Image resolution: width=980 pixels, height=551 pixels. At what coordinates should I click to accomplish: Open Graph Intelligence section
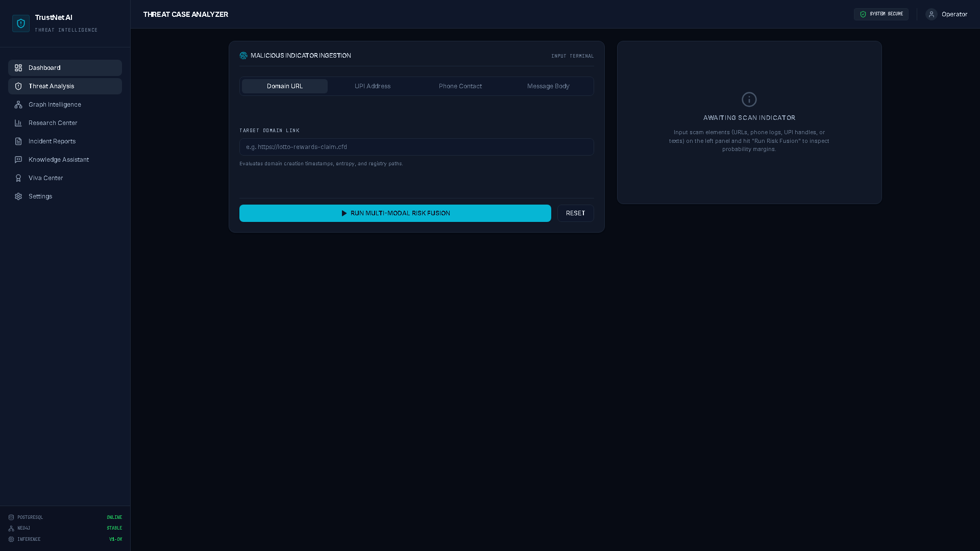pos(65,105)
